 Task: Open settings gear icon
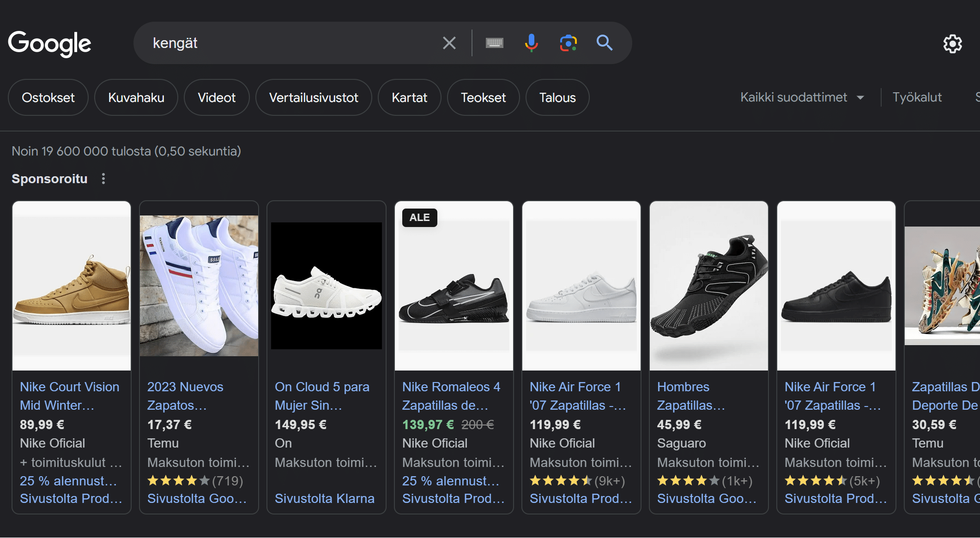tap(952, 44)
